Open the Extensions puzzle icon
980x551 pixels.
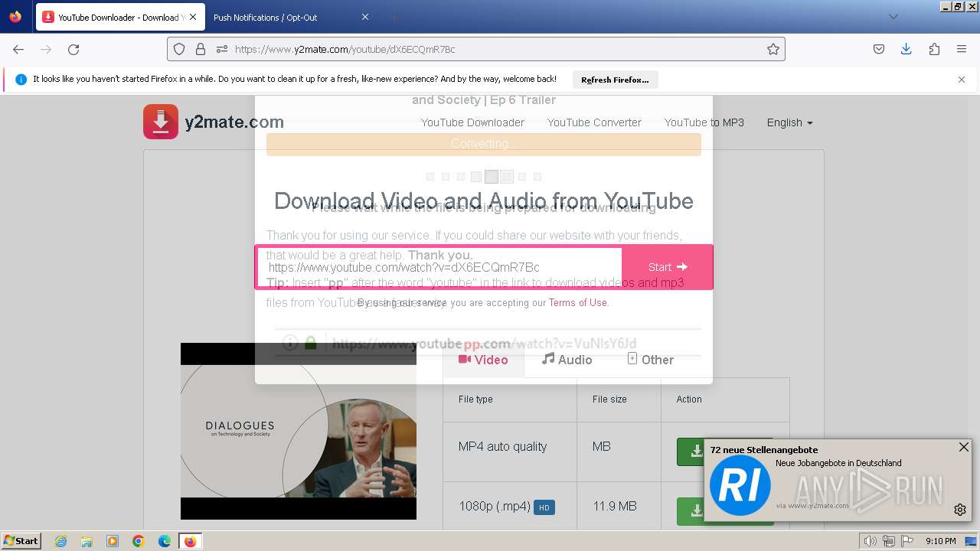coord(934,49)
